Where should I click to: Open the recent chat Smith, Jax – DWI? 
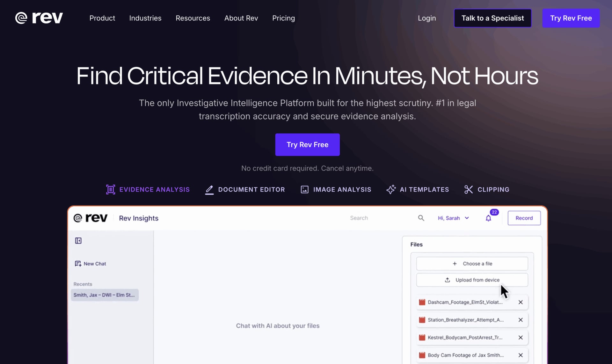click(105, 295)
